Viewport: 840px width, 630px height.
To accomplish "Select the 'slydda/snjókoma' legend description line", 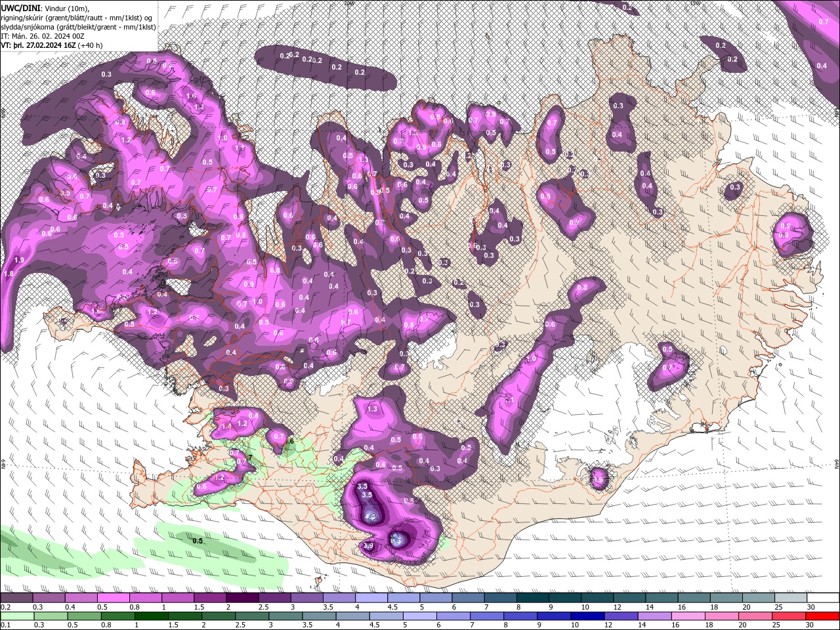I will (x=78, y=27).
